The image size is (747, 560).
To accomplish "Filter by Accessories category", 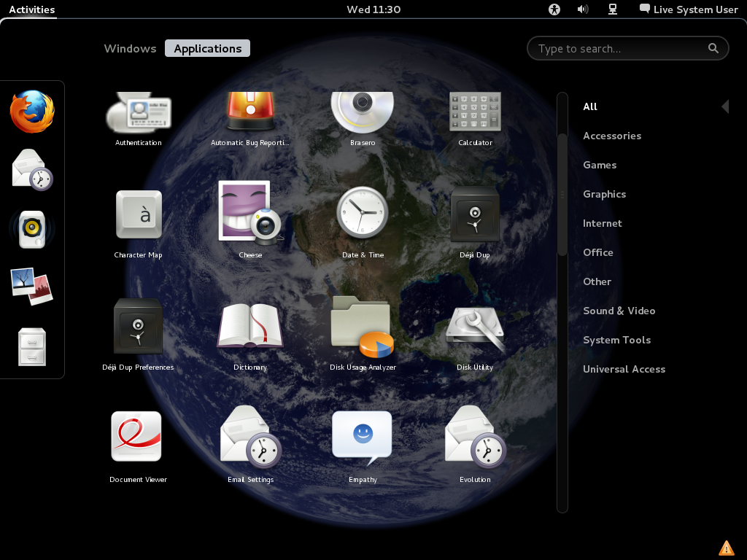I will click(612, 136).
